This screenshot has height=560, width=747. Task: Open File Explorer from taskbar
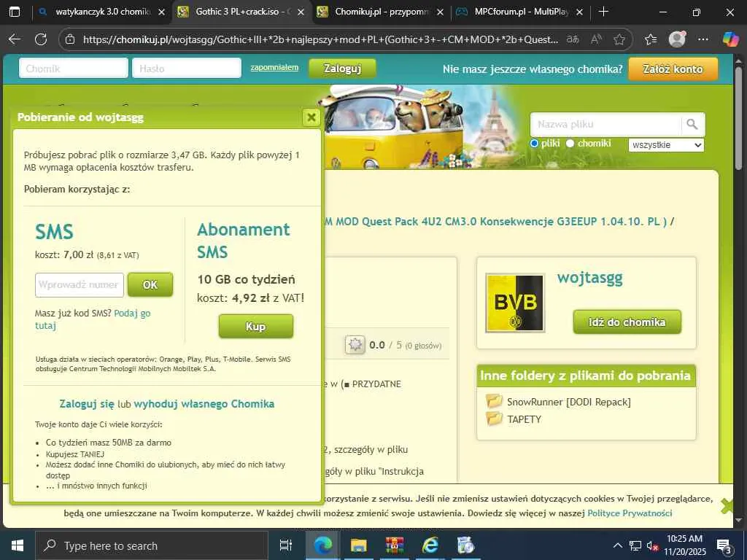point(359,545)
